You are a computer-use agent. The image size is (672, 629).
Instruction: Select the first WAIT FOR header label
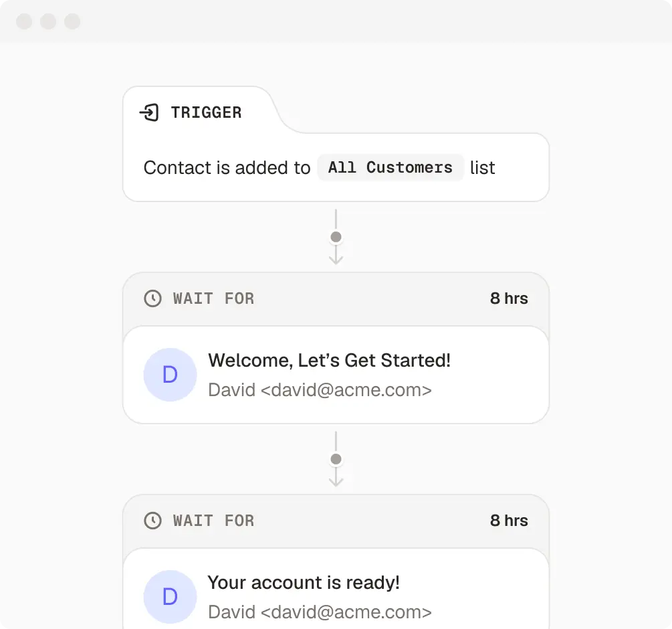coord(213,298)
